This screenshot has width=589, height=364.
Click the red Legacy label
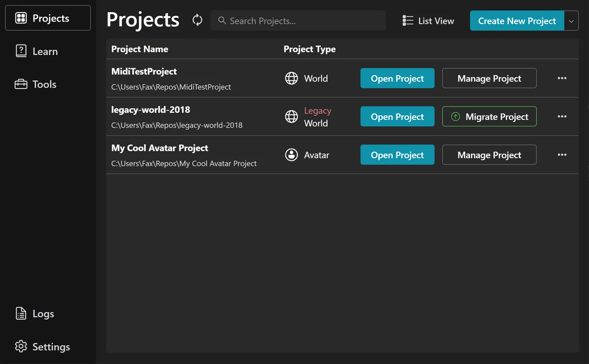coord(318,111)
